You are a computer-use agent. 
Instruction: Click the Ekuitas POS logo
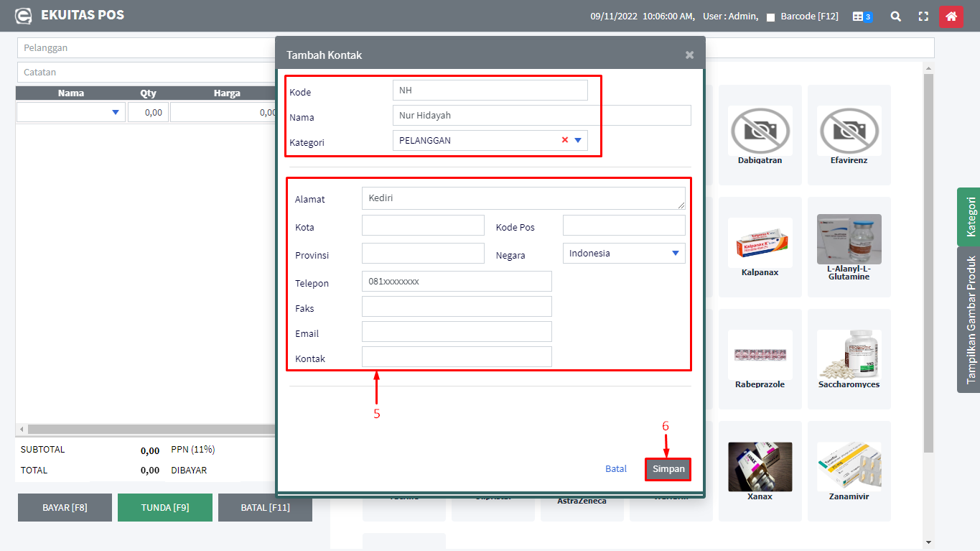24,16
